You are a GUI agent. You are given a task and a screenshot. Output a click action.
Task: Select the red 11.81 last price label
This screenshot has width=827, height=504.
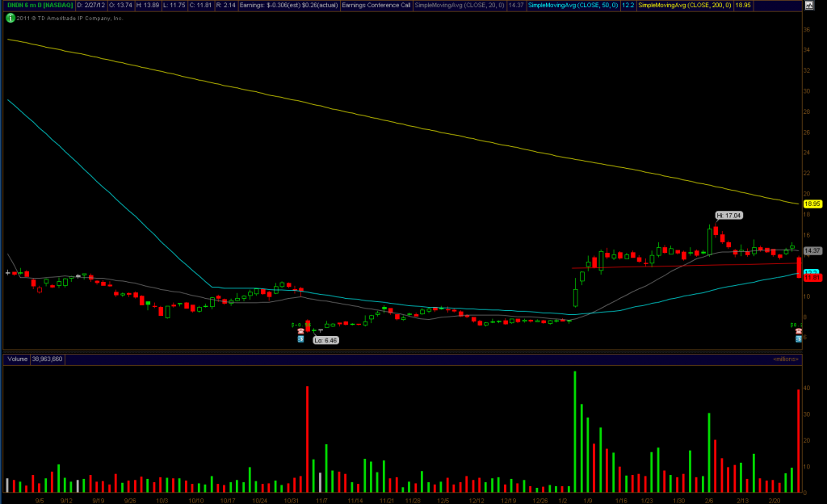(x=812, y=277)
